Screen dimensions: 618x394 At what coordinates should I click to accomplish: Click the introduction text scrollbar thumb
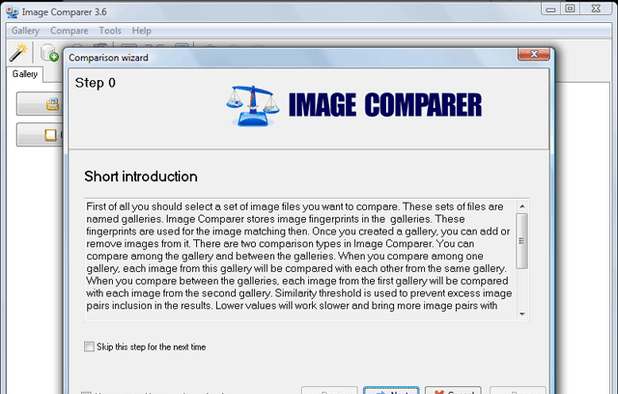click(522, 241)
